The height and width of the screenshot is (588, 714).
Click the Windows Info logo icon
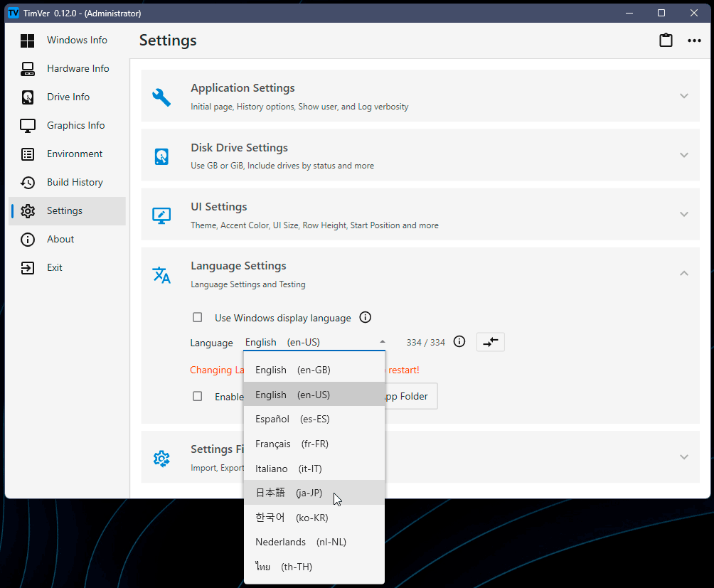pyautogui.click(x=27, y=41)
